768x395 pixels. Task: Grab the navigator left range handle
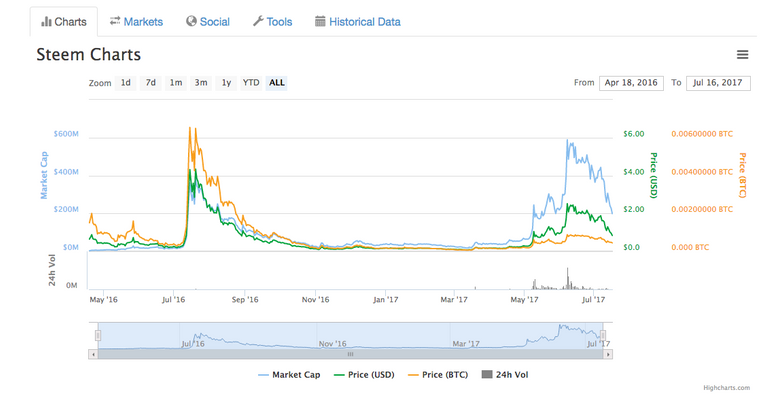click(98, 336)
